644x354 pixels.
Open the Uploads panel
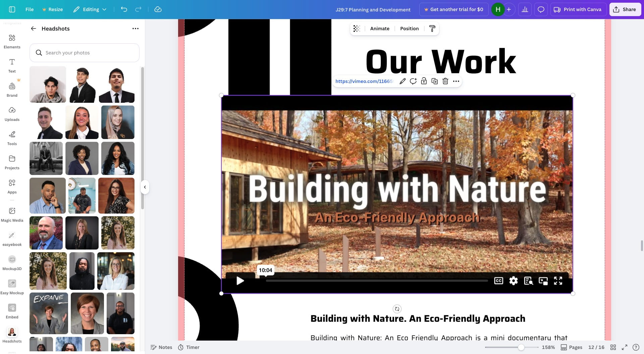tap(12, 114)
